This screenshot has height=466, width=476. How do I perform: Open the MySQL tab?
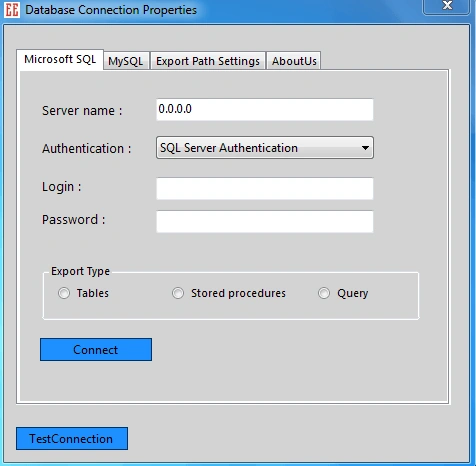click(126, 61)
